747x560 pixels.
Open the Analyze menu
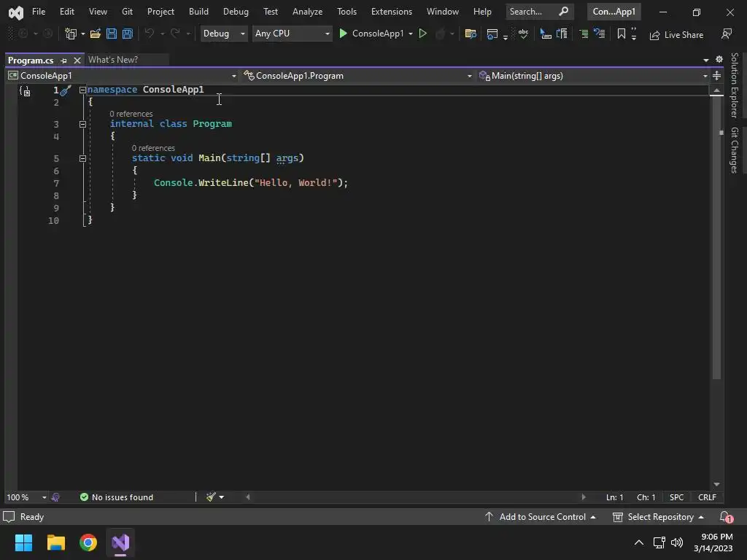click(x=307, y=12)
